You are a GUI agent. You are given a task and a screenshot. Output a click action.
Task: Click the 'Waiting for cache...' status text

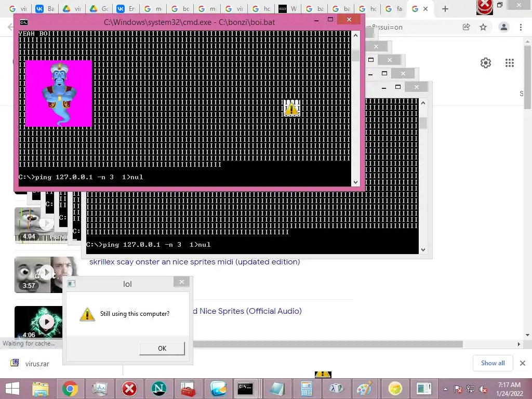click(29, 343)
